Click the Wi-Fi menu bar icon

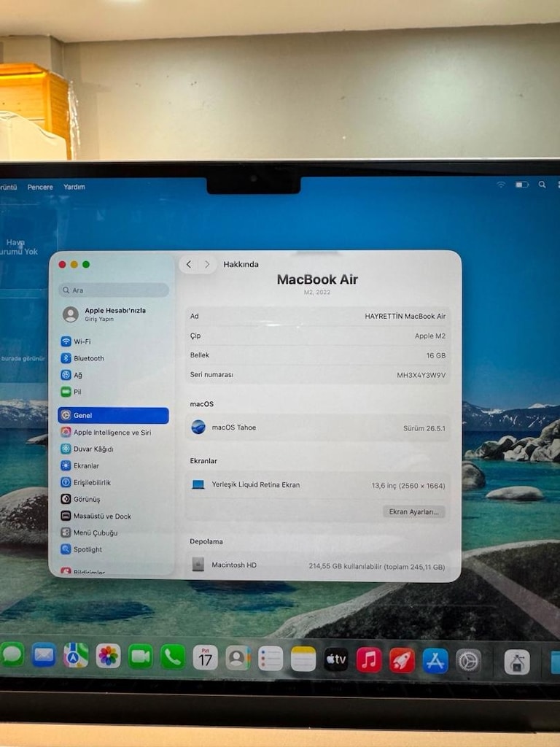click(x=501, y=185)
